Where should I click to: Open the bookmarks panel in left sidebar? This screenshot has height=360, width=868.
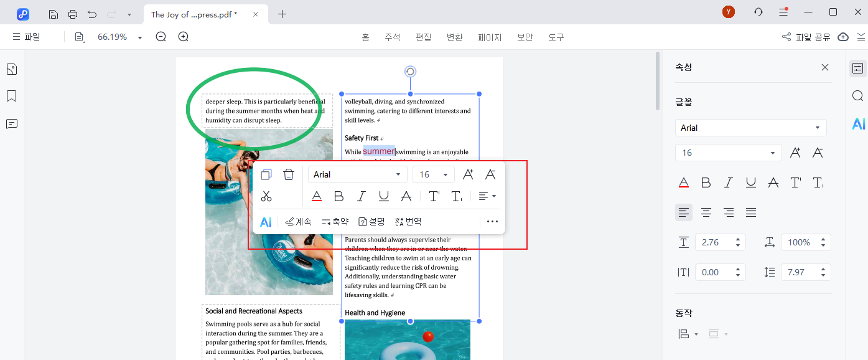click(x=11, y=96)
